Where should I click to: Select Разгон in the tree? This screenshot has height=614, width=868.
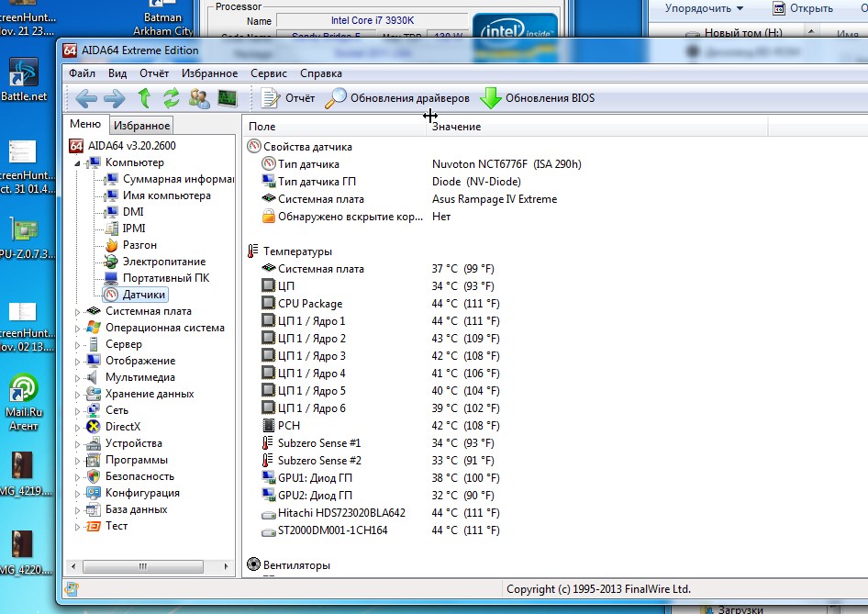139,245
